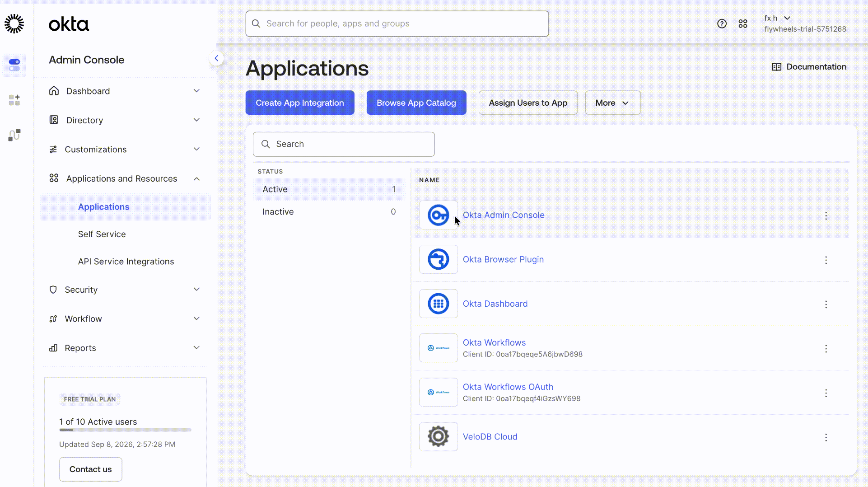Click the Admin Console heading

(x=86, y=60)
